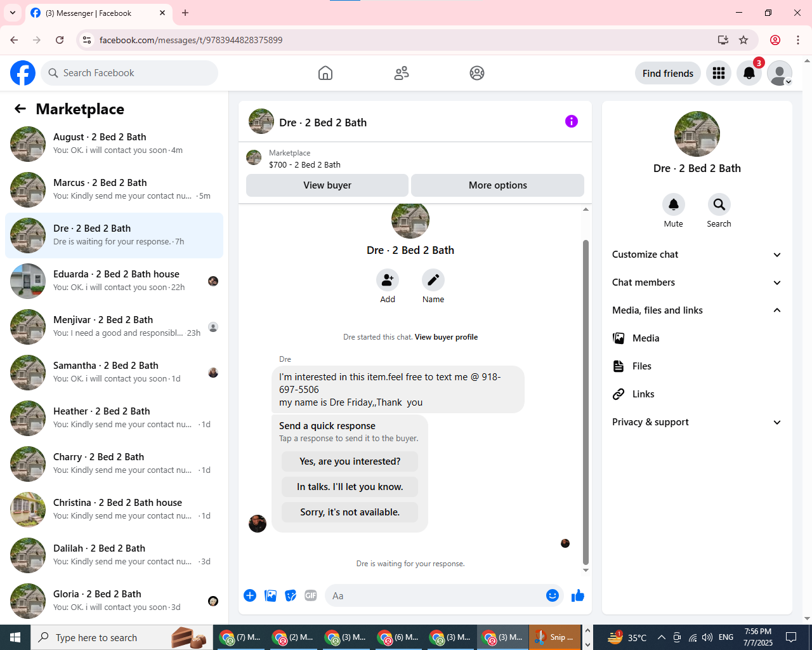
Task: Expand Privacy & support section
Action: point(697,422)
